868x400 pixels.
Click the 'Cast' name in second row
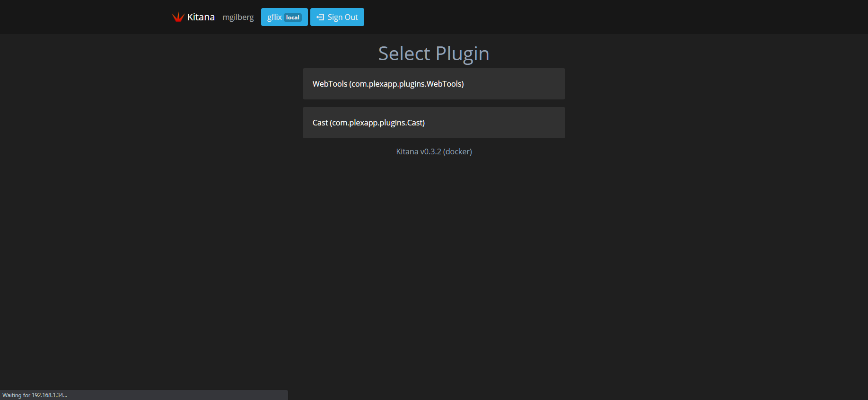tap(320, 123)
